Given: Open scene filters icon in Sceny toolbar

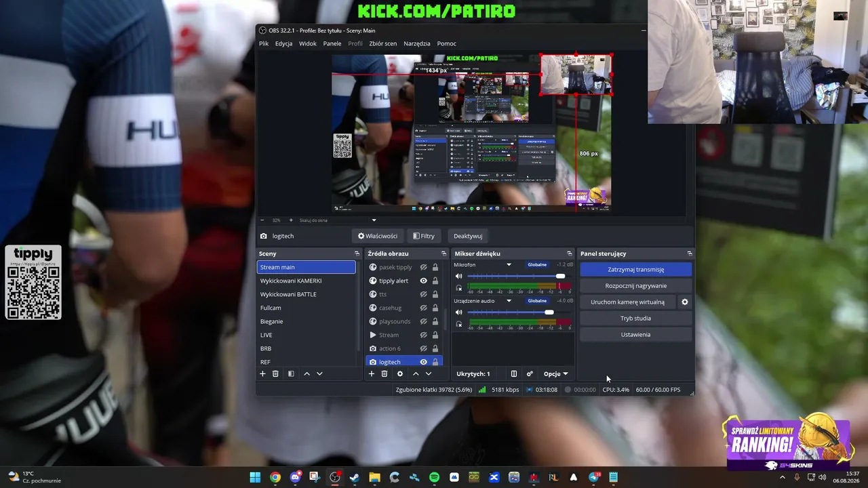Looking at the screenshot, I should click(x=291, y=373).
